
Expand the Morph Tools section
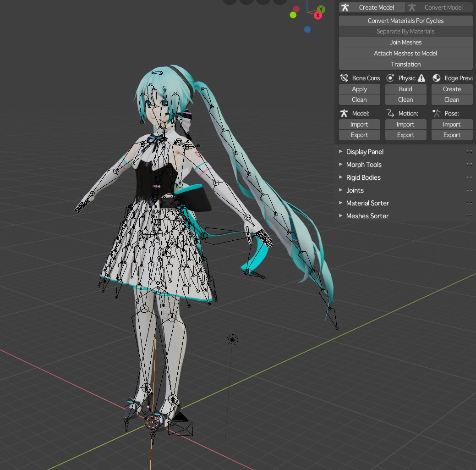point(364,164)
